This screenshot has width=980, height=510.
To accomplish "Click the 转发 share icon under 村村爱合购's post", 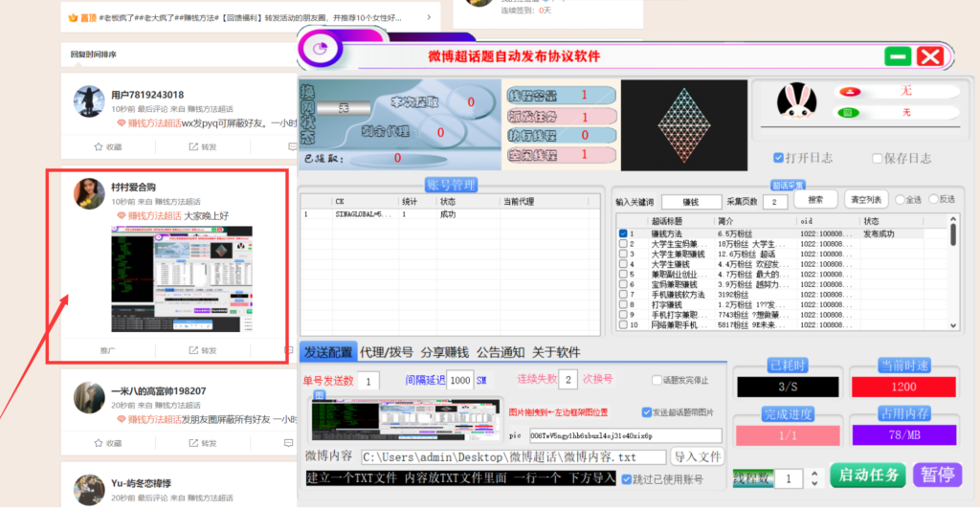I will (x=195, y=350).
